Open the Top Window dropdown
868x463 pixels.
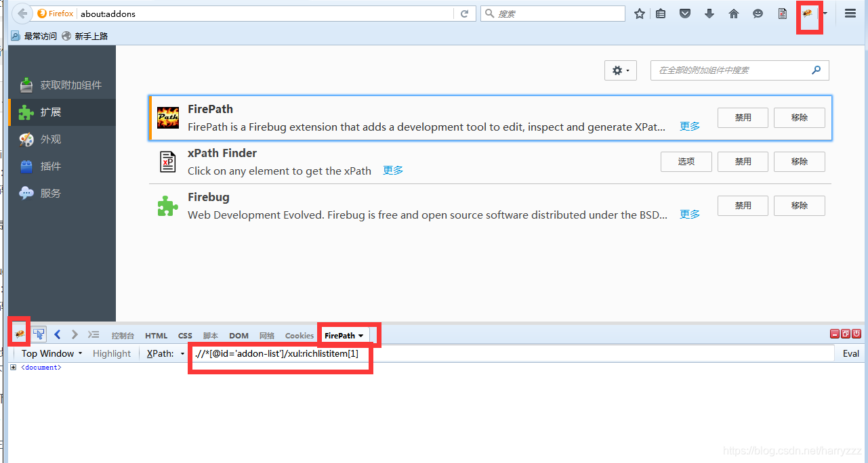[51, 353]
